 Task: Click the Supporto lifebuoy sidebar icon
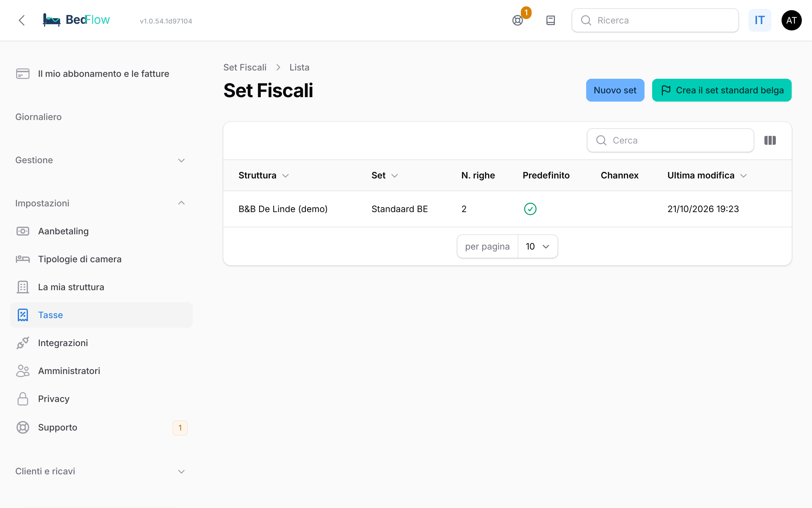(23, 427)
